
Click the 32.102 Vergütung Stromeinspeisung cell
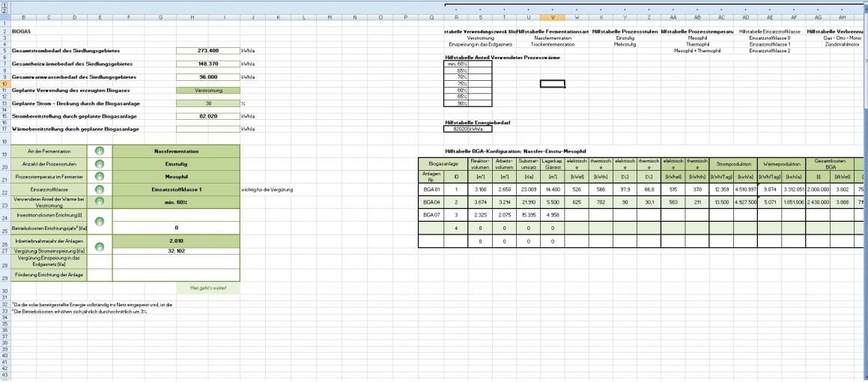click(x=176, y=251)
